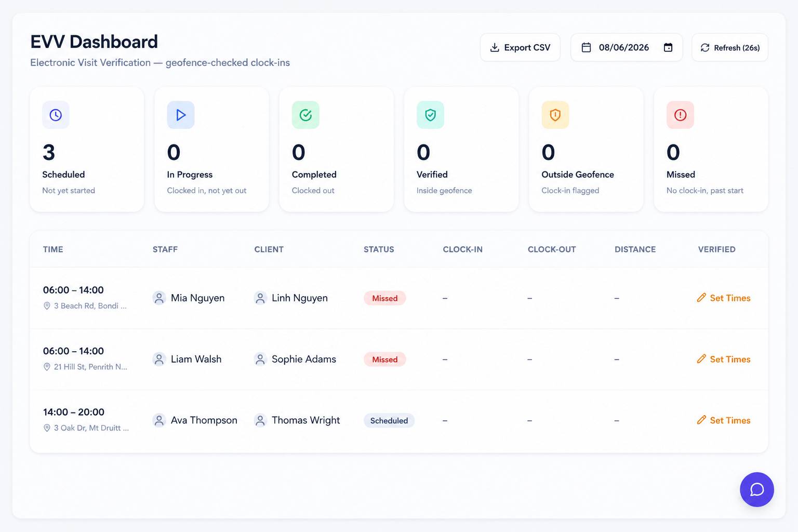Viewport: 798px width, 532px height.
Task: Select the Thomas Wright client name
Action: click(x=306, y=420)
